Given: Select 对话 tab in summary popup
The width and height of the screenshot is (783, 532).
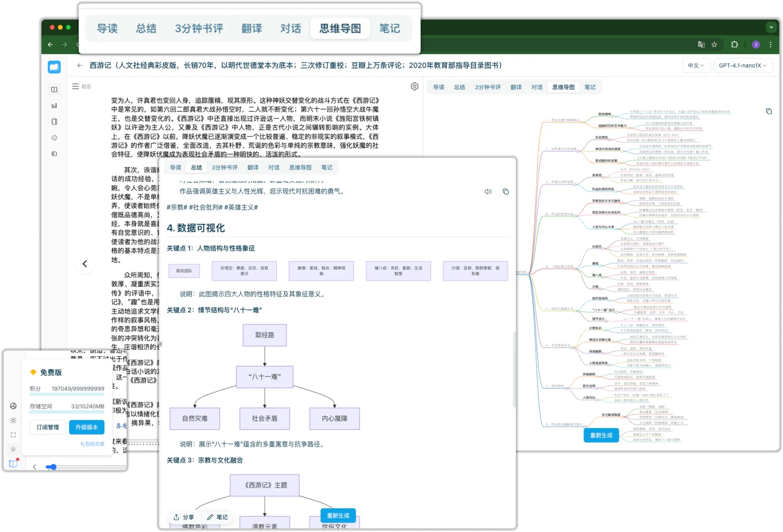Looking at the screenshot, I should [x=274, y=167].
